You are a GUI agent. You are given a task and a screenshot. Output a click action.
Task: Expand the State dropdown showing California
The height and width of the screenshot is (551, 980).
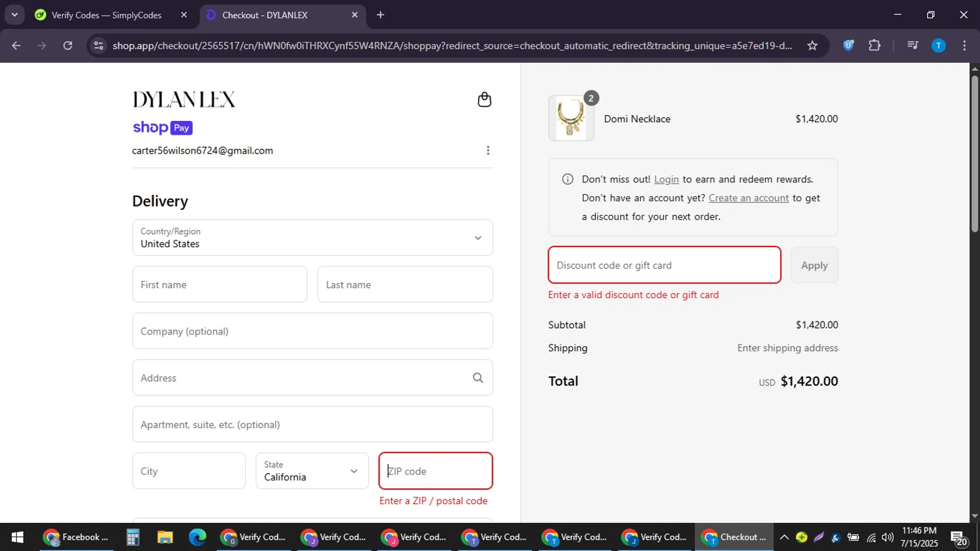312,471
